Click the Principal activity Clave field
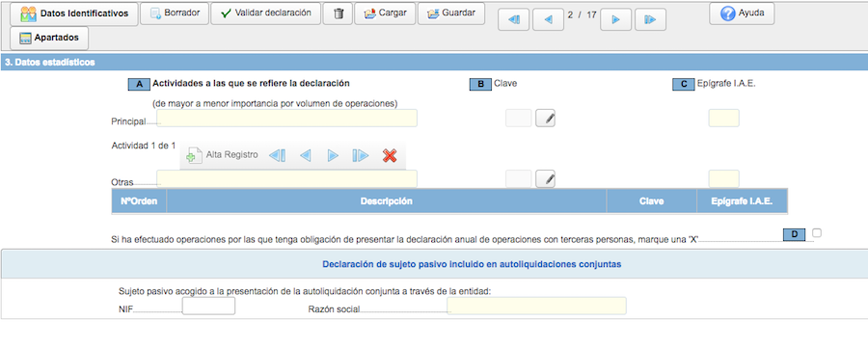The width and height of the screenshot is (868, 347). (x=518, y=118)
